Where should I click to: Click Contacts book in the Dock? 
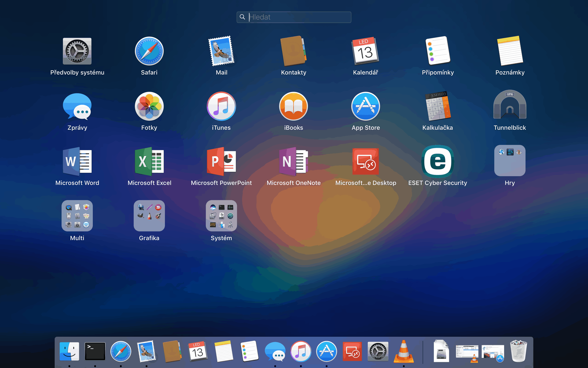pos(172,351)
